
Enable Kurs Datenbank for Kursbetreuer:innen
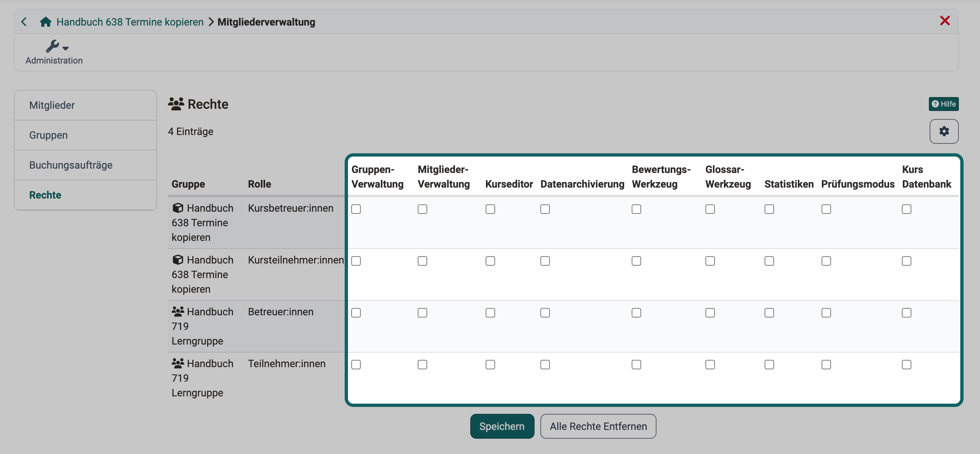pyautogui.click(x=906, y=209)
